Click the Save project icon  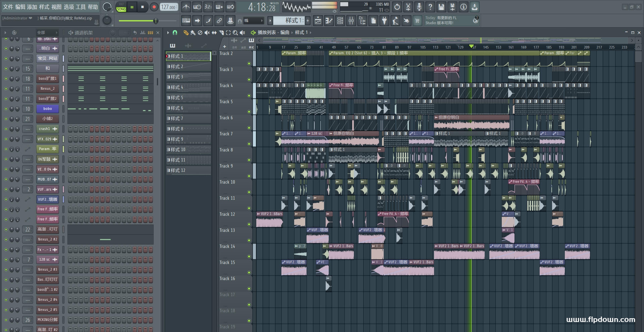click(x=441, y=7)
